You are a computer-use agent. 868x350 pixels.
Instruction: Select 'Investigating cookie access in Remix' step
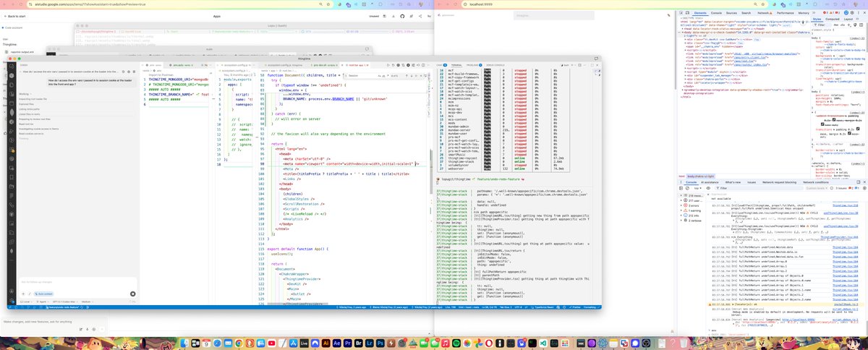point(38,129)
